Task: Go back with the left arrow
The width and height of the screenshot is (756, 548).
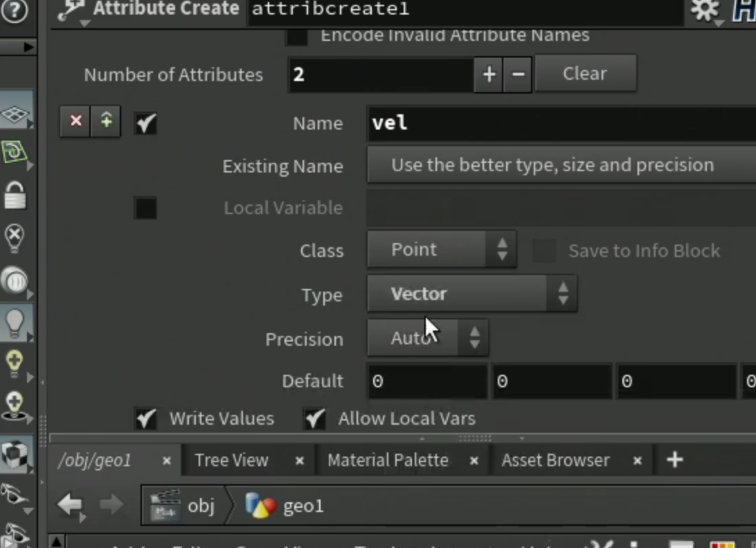Action: click(71, 505)
